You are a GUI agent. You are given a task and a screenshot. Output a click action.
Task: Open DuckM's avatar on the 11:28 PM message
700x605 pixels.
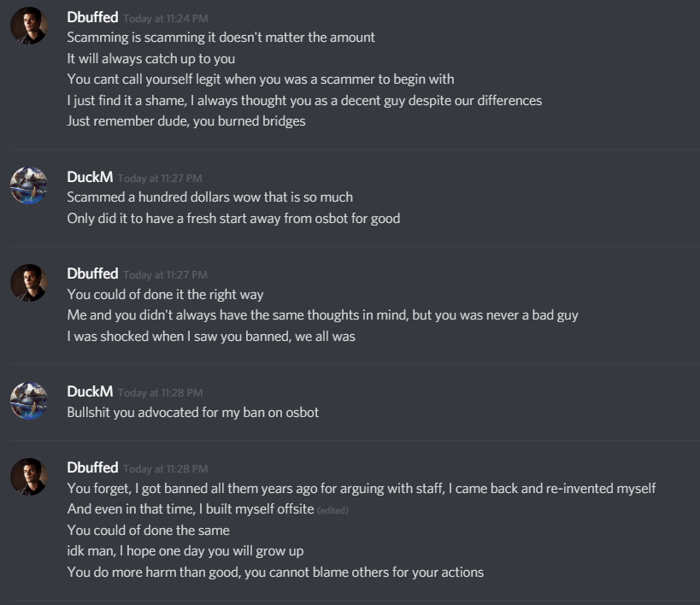tap(29, 401)
